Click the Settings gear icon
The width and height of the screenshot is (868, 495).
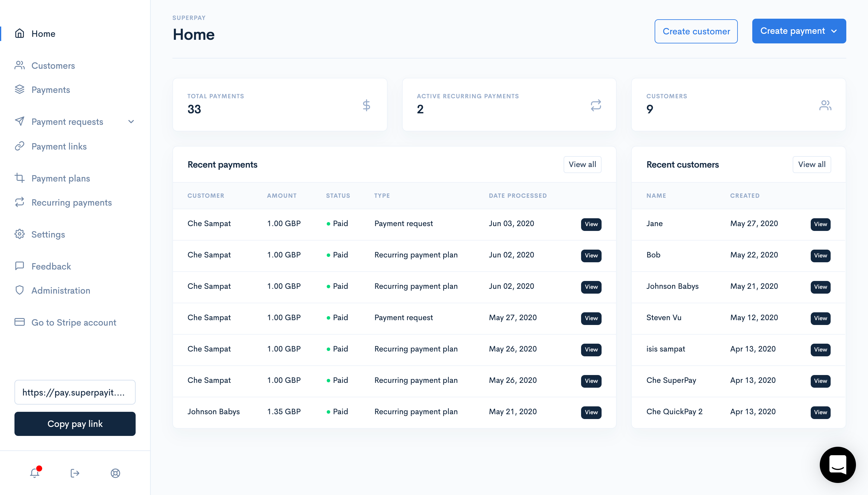pyautogui.click(x=20, y=234)
